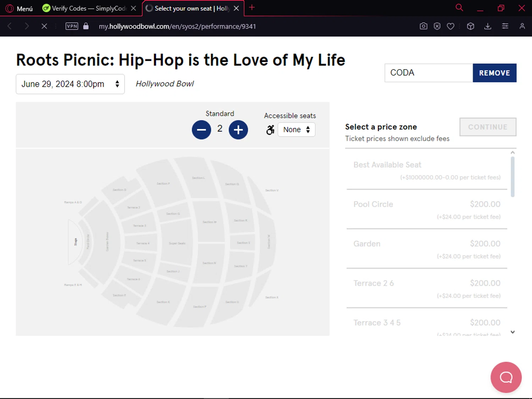The width and height of the screenshot is (532, 399).
Task: Click Section J on seat map
Action: [173, 271]
